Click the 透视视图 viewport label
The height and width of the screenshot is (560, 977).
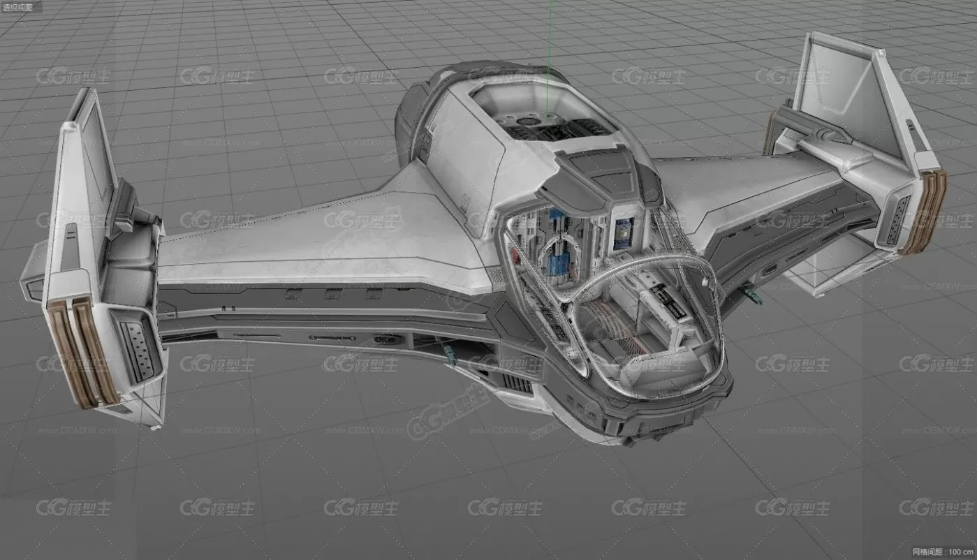tap(17, 6)
